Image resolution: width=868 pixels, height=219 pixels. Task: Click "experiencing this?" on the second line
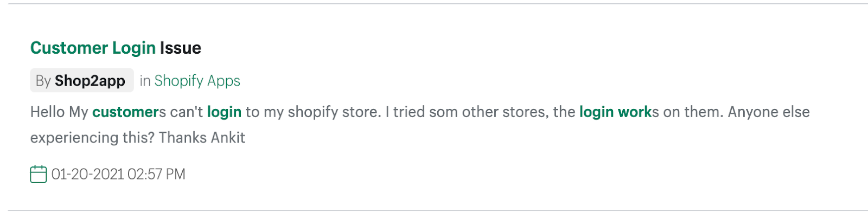[x=92, y=138]
